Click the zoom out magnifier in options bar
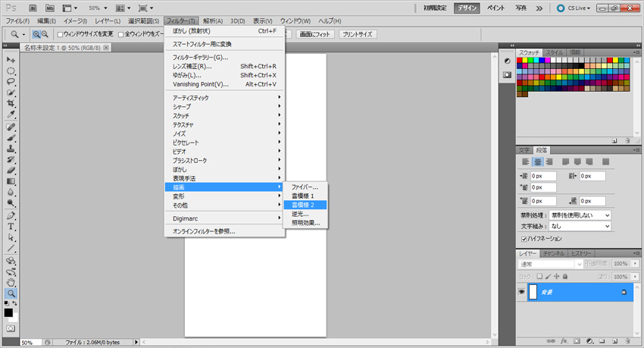644x348 pixels. pos(45,34)
